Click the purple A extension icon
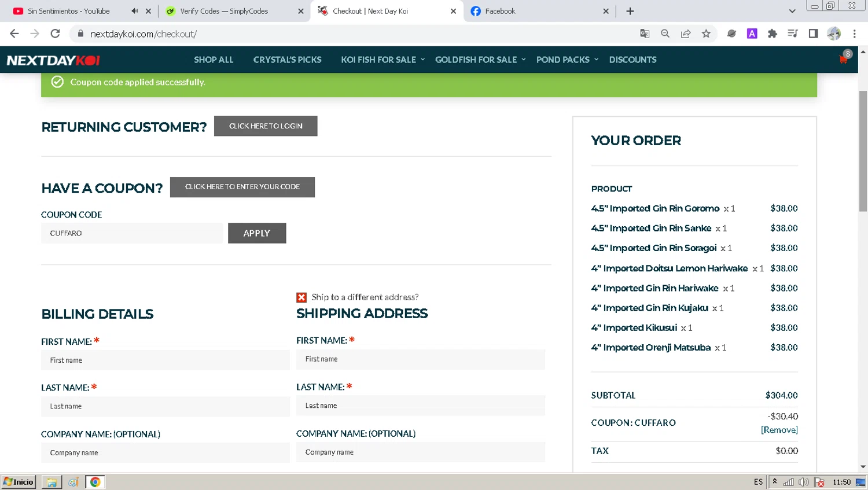This screenshot has height=490, width=868. click(x=752, y=34)
